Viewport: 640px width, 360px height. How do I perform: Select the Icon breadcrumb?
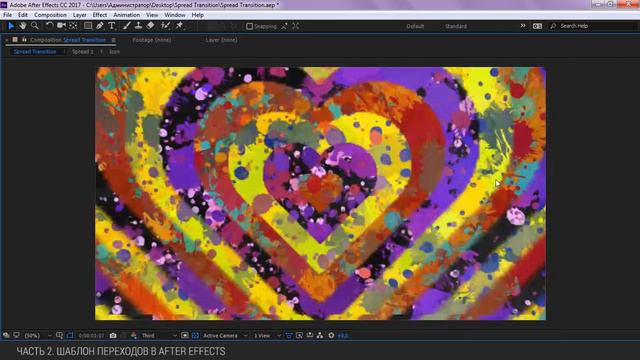pyautogui.click(x=114, y=52)
